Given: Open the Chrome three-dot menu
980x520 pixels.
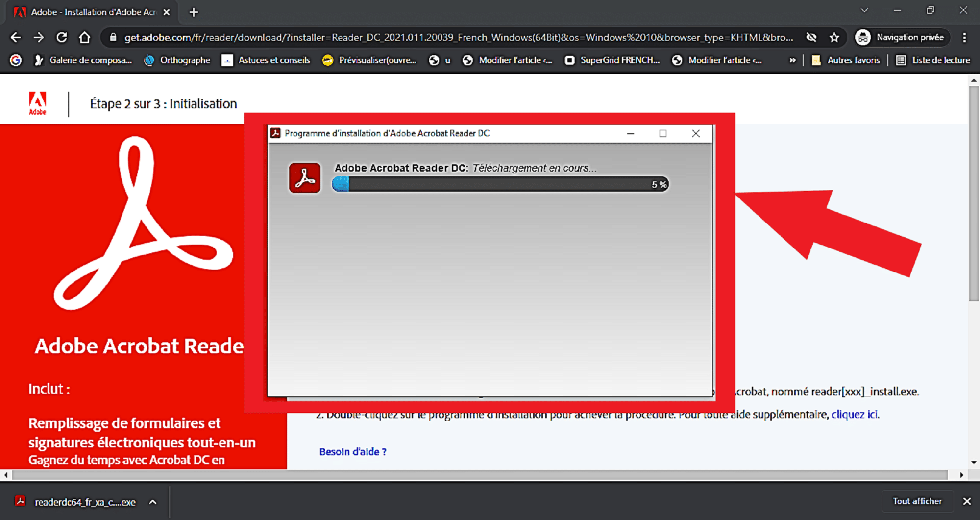Looking at the screenshot, I should point(964,37).
